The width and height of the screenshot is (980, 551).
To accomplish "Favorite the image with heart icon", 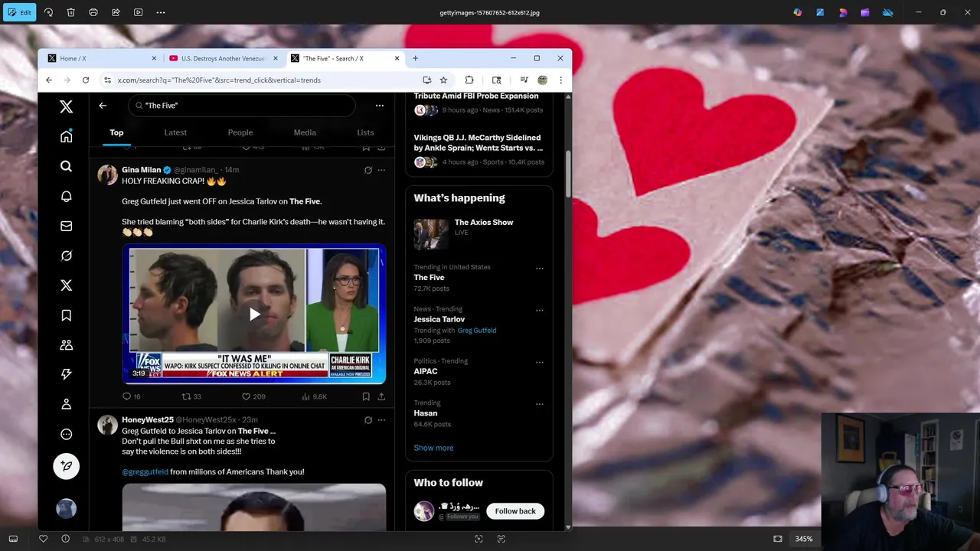I will coord(43,539).
